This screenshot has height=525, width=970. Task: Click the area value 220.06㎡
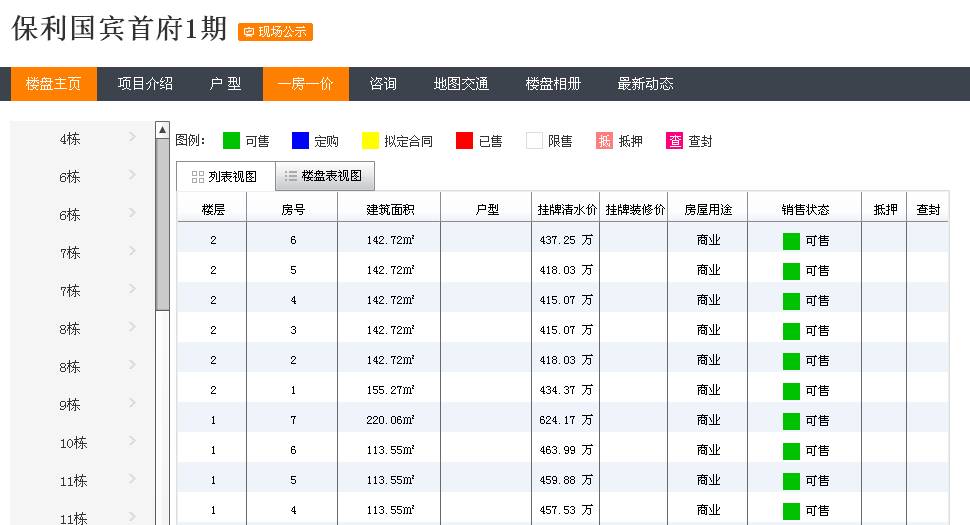390,420
